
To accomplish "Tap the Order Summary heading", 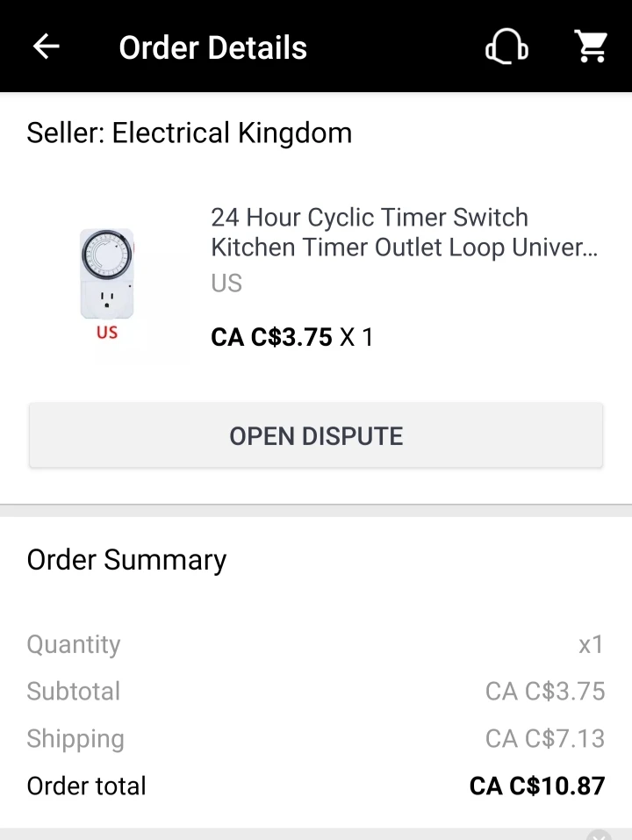I will click(x=127, y=560).
